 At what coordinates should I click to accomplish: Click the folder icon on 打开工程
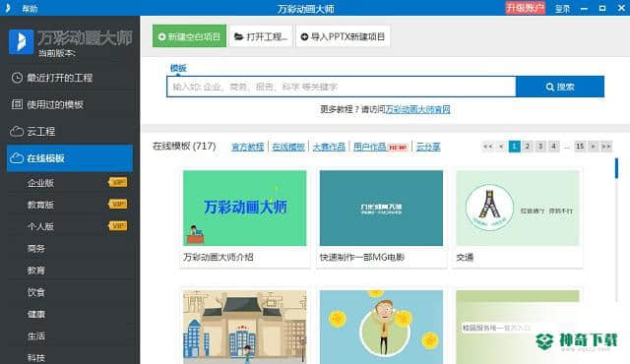(238, 36)
